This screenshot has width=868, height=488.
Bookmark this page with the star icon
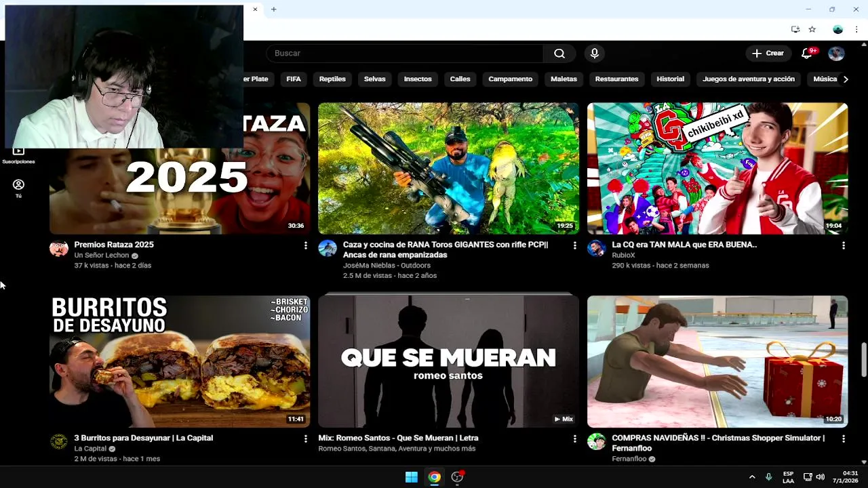812,29
